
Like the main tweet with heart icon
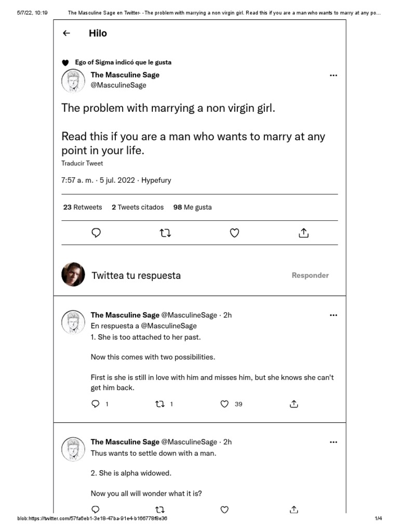[x=234, y=233]
